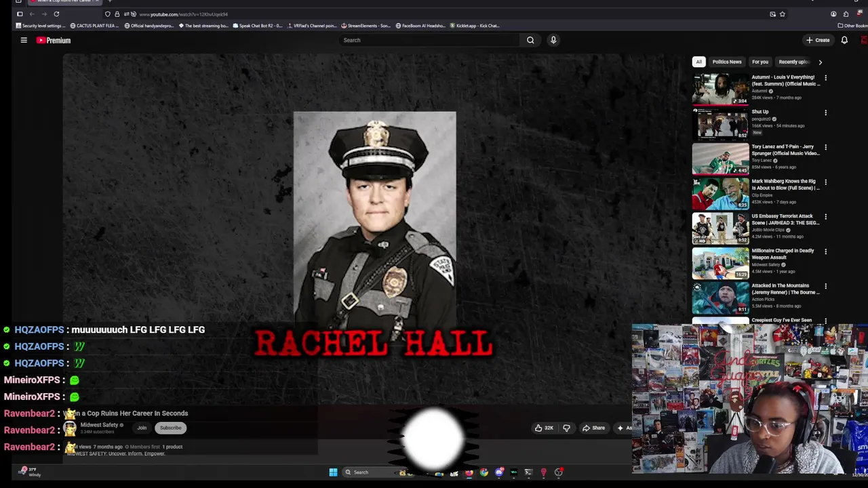Viewport: 868px width, 488px height.
Task: Open 'Security level settings' bookmark
Action: [41, 26]
